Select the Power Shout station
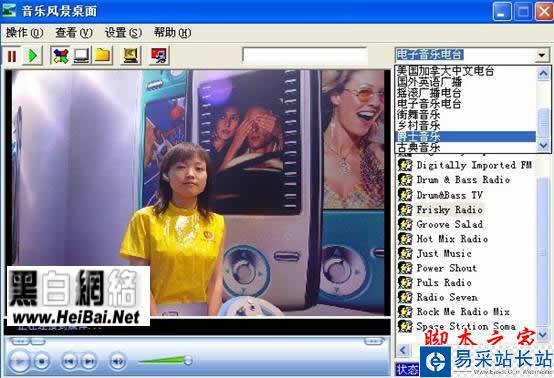Image resolution: width=554 pixels, height=378 pixels. pyautogui.click(x=447, y=268)
